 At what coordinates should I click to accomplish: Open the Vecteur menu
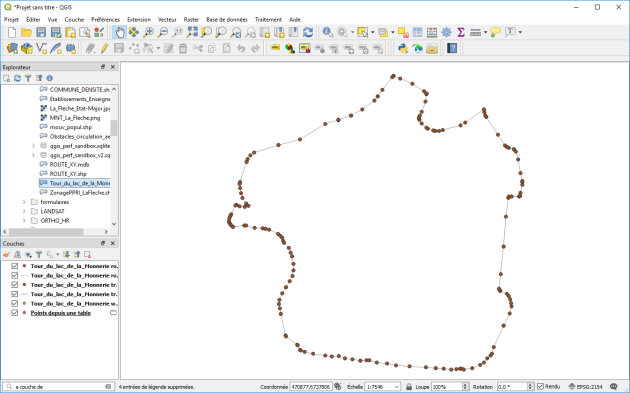167,19
